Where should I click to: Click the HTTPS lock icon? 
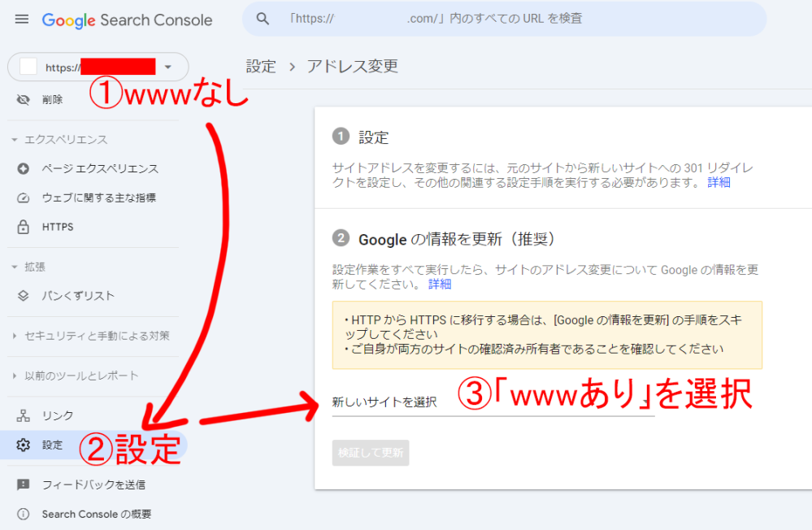pyautogui.click(x=24, y=227)
